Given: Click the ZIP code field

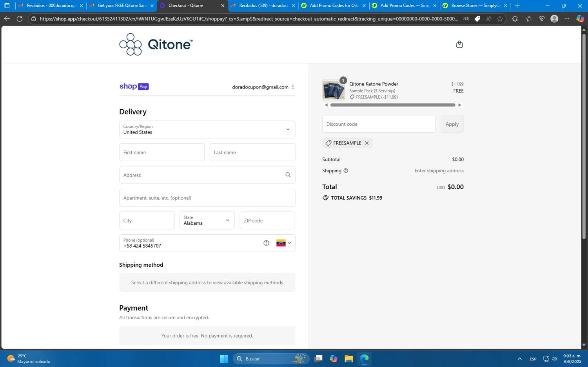Looking at the screenshot, I should pyautogui.click(x=267, y=220).
